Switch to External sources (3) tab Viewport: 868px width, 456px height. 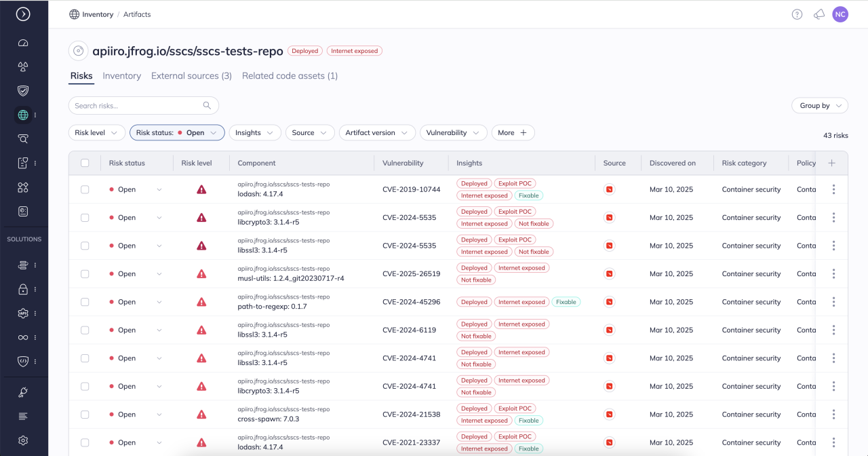191,76
